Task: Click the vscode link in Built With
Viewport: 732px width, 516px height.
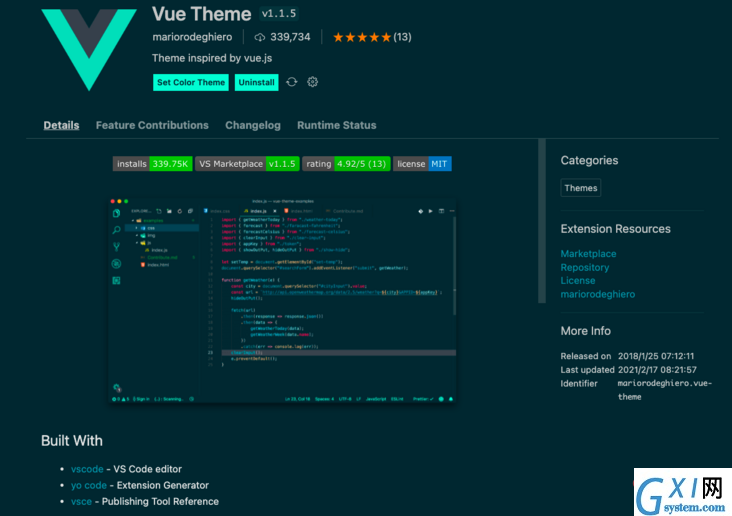Action: point(87,469)
